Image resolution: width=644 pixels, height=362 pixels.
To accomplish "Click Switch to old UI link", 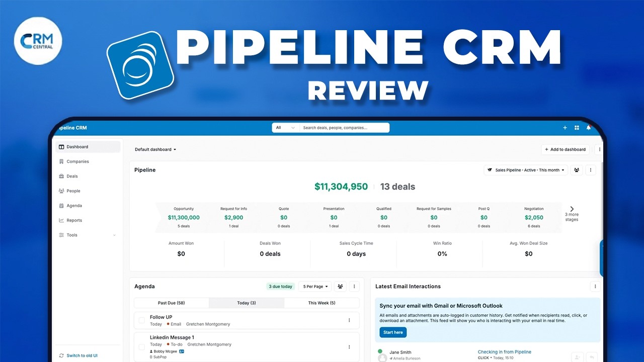I will coord(82,355).
